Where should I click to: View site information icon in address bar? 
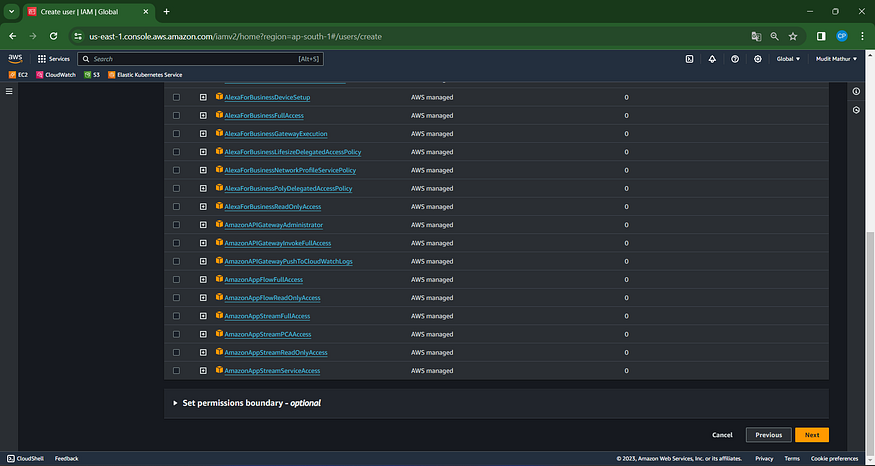[79, 36]
